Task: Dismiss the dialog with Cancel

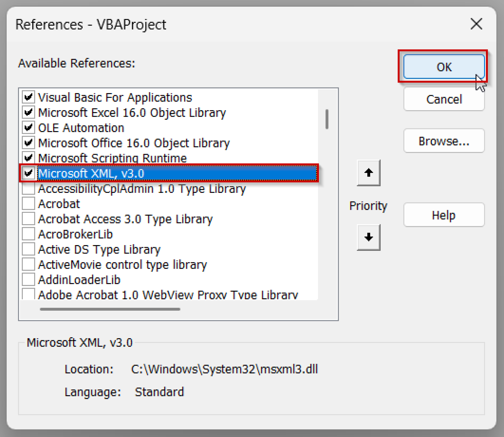Action: point(444,99)
